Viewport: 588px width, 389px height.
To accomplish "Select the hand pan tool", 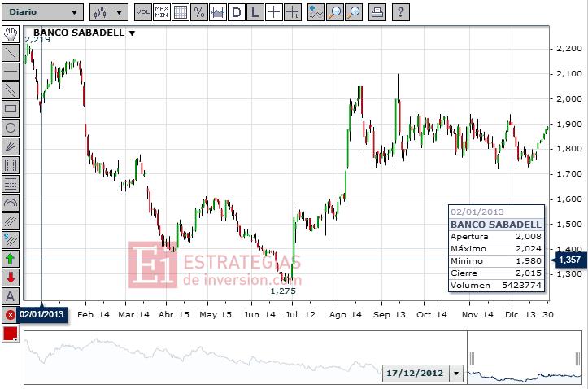I will 11,34.
